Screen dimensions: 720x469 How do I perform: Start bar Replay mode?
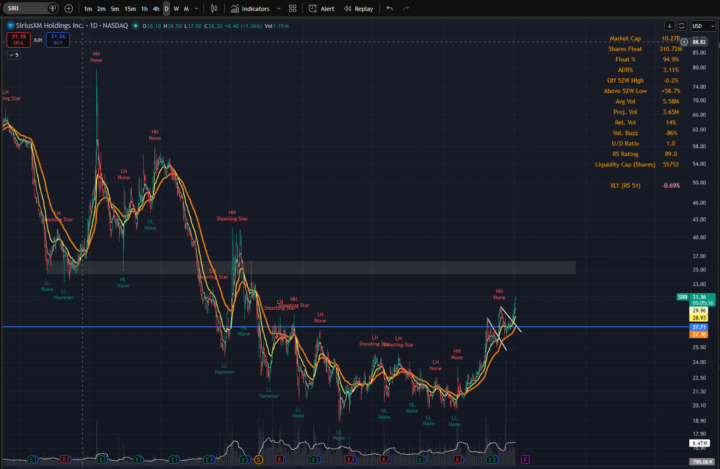click(359, 9)
